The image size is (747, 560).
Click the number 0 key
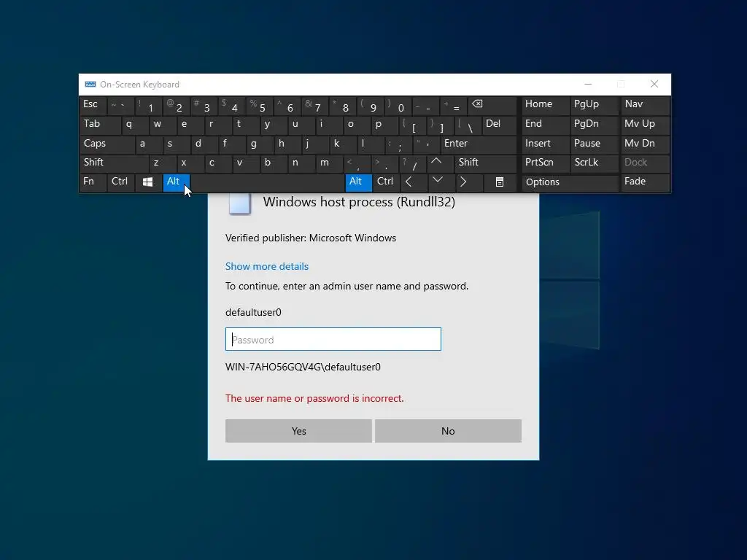(x=398, y=106)
